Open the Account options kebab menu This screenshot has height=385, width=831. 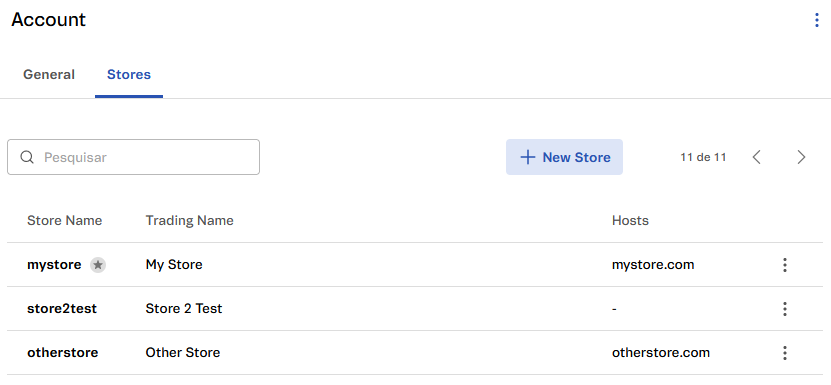[x=816, y=20]
